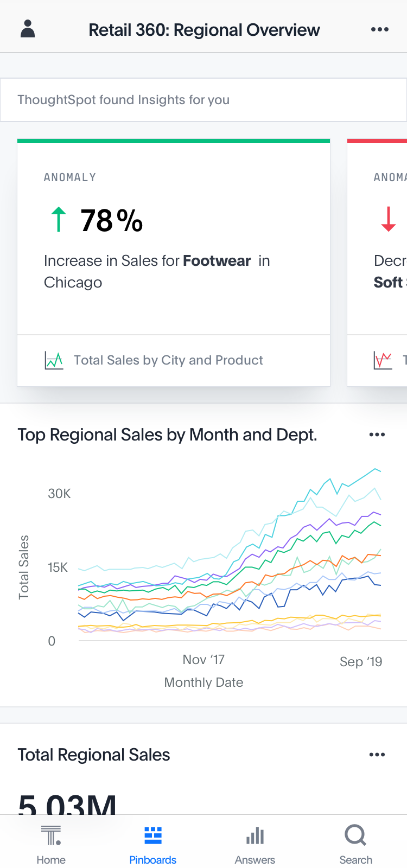Tap the red line chart icon
Screen dimensions: 407x868
[x=383, y=360]
